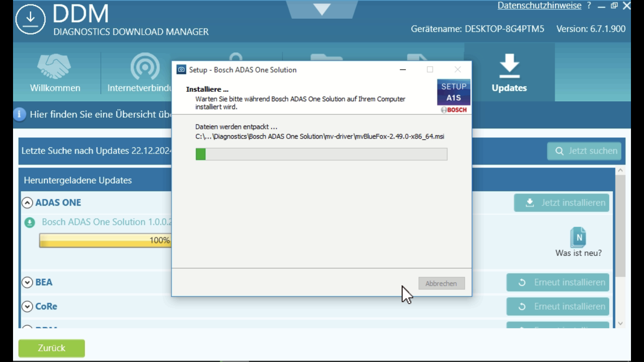This screenshot has height=362, width=644.
Task: Open the Willkommen handshake tab
Action: [x=55, y=72]
